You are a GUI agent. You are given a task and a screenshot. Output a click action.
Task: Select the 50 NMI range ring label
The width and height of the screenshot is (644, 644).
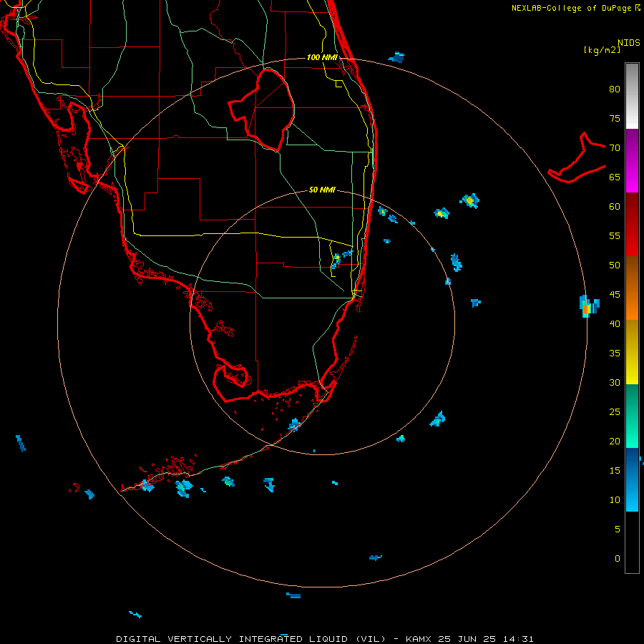(322, 190)
